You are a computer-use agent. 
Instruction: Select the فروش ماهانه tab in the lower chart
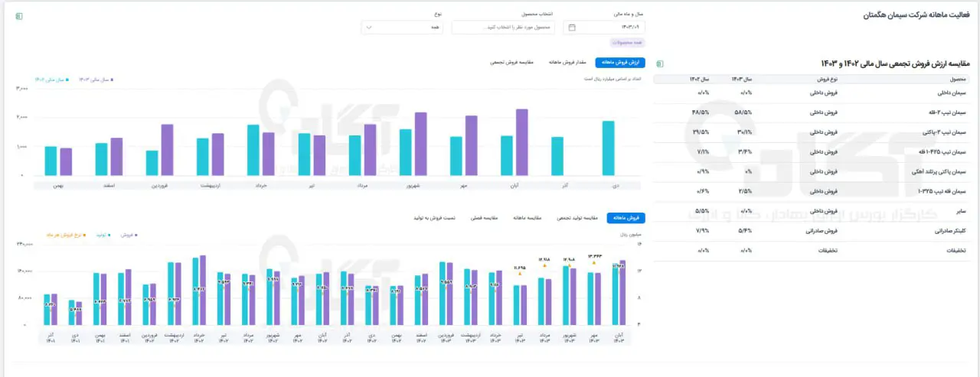point(626,218)
